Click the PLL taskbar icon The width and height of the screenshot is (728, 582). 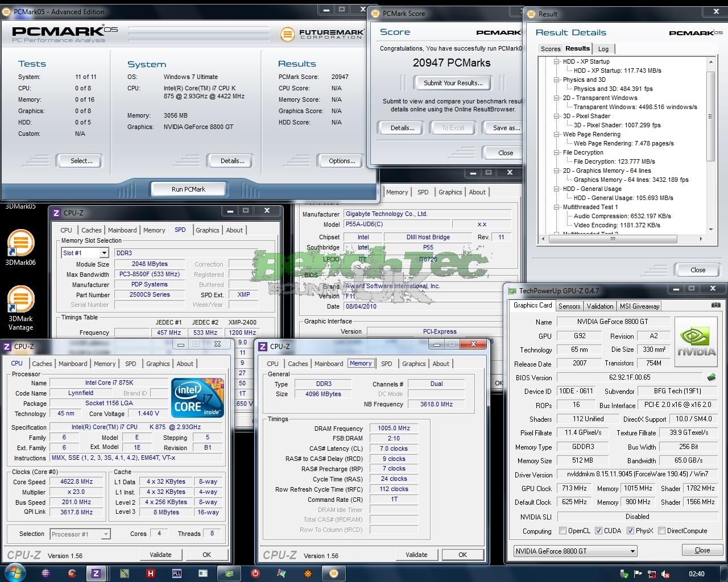[x=177, y=573]
